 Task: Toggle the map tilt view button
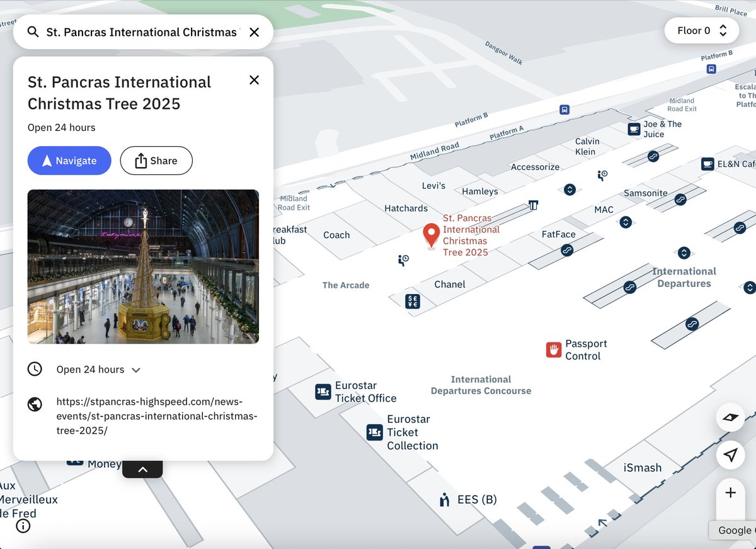coord(731,417)
